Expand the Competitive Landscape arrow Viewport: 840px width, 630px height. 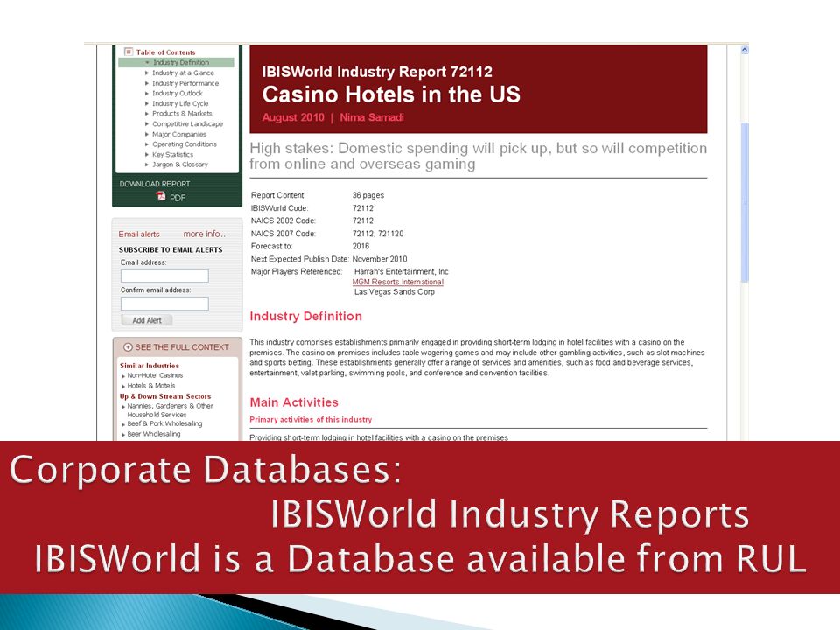pyautogui.click(x=147, y=123)
